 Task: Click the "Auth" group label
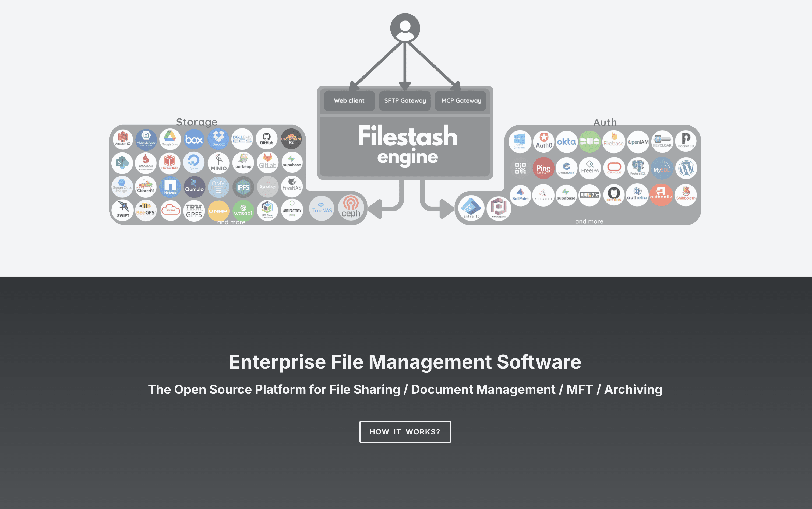point(605,122)
